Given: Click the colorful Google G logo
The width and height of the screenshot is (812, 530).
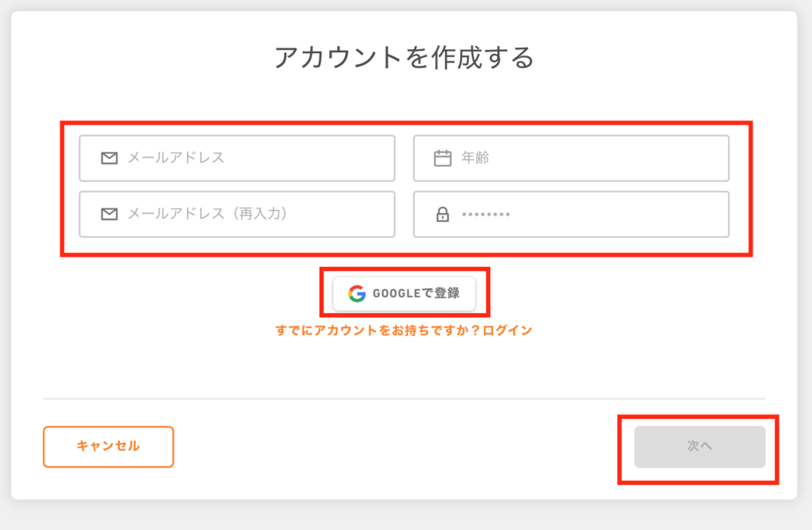Looking at the screenshot, I should pyautogui.click(x=357, y=293).
